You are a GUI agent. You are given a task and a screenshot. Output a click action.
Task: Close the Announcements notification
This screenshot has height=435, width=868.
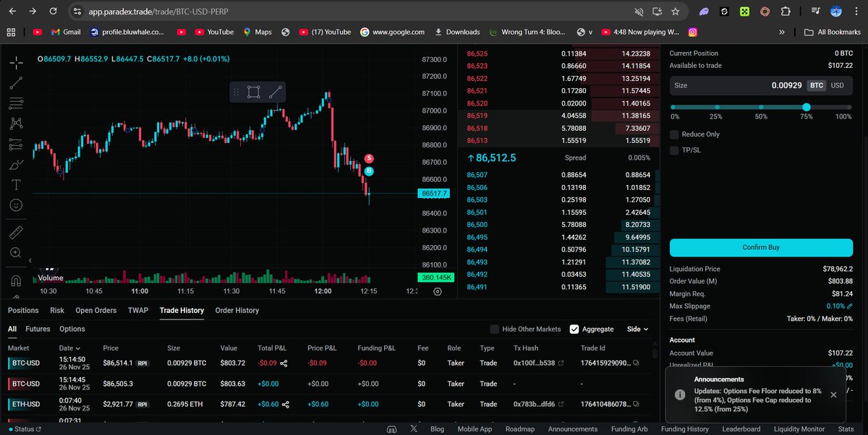(833, 395)
